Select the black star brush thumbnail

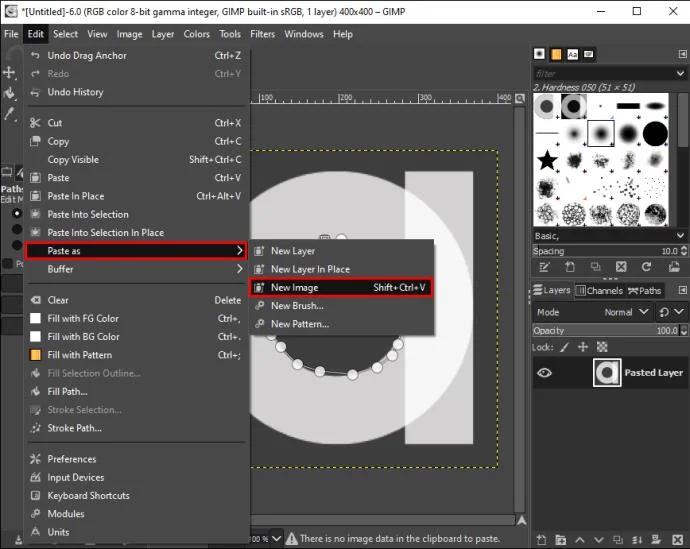tap(547, 160)
